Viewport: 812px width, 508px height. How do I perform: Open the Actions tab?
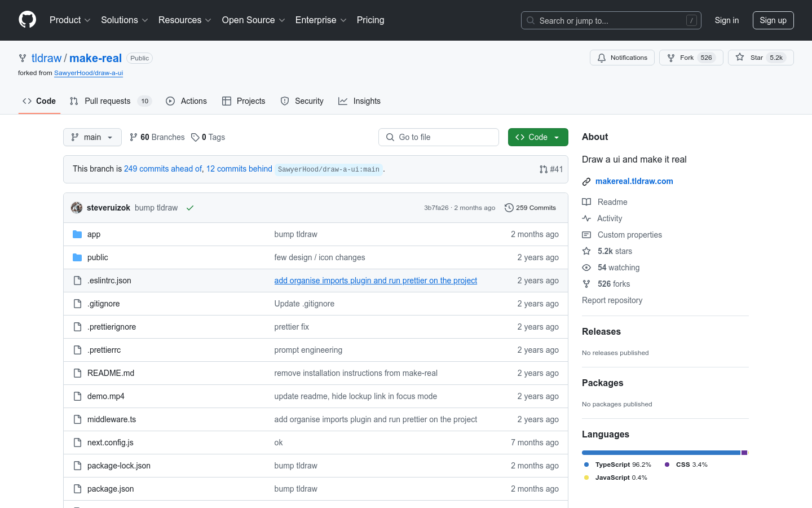point(187,101)
